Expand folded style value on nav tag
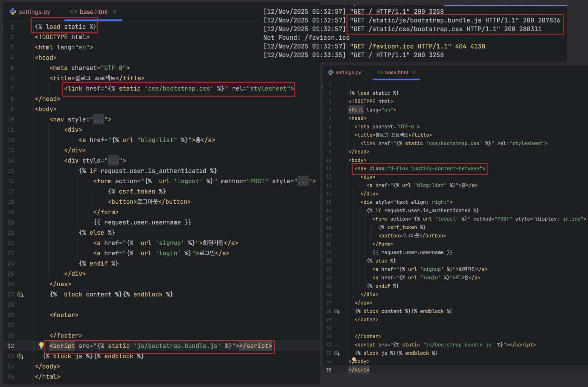 coord(99,119)
